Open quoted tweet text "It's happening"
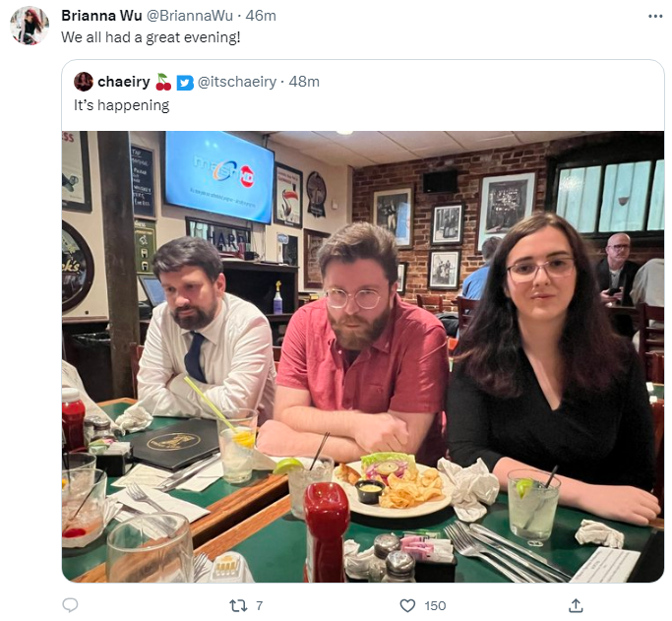Image resolution: width=672 pixels, height=621 pixels. (121, 105)
